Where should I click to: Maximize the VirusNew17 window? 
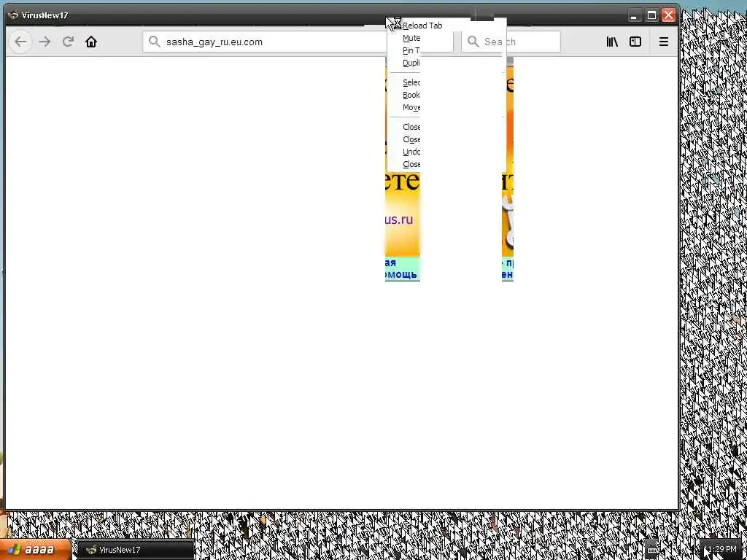pyautogui.click(x=651, y=15)
